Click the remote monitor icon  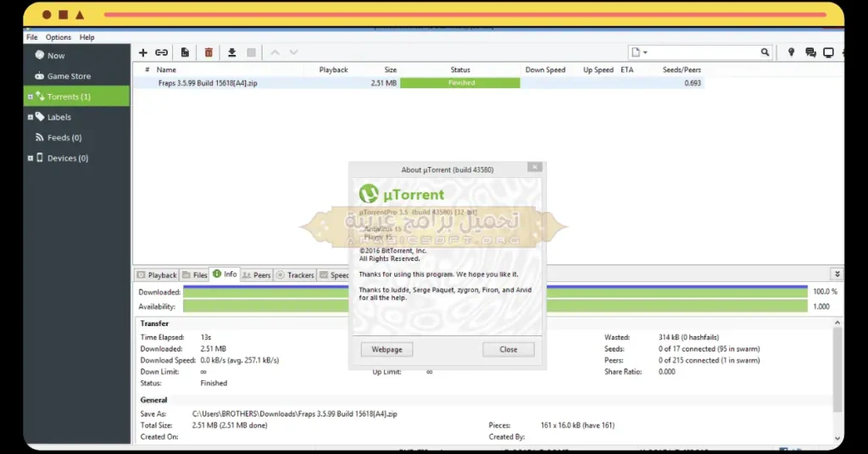tap(829, 53)
